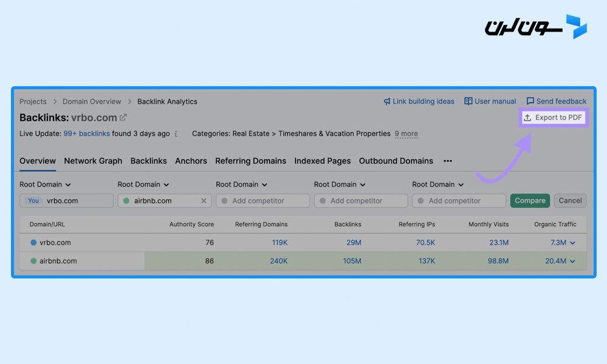
Task: Click the speech bubble Send feedback icon
Action: [x=530, y=101]
